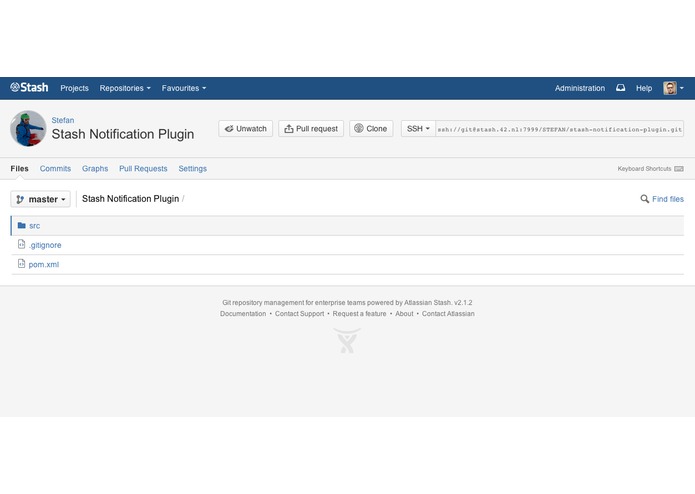Viewport: 695px width, 494px height.
Task: Click the src folder icon
Action: point(21,225)
